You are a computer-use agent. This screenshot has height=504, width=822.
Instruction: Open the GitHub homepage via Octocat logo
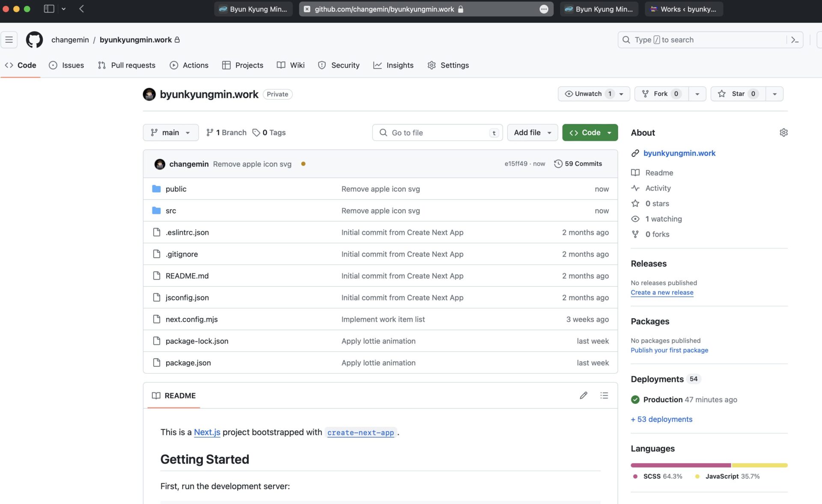34,40
